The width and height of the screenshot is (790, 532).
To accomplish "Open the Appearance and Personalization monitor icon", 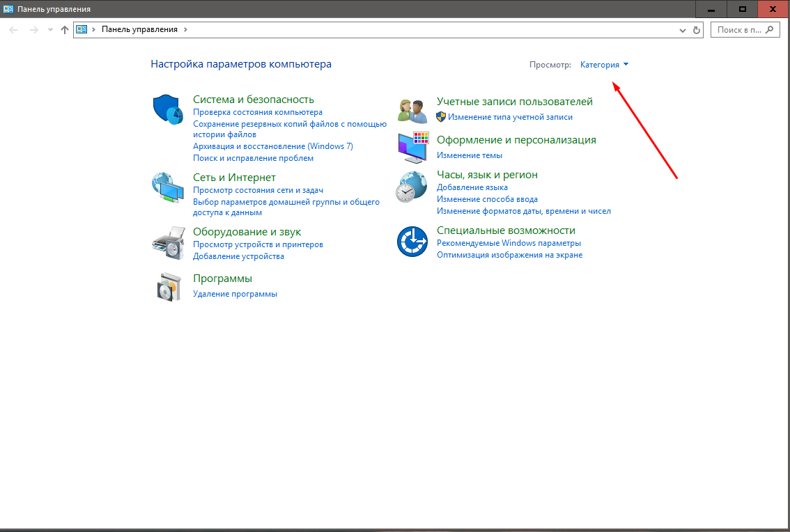I will pyautogui.click(x=412, y=147).
